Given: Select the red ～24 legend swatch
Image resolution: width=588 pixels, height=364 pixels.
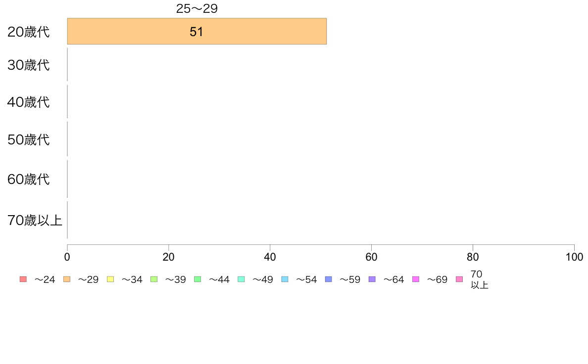Looking at the screenshot, I should [23, 279].
